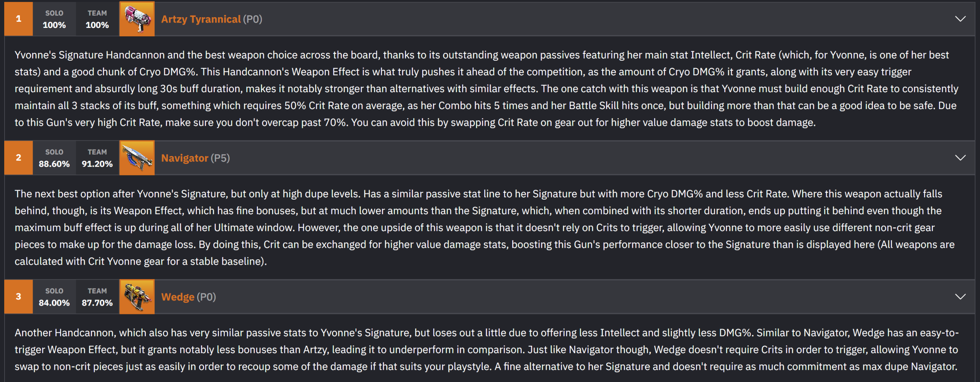Expand the Wedge weapon details chevron
The height and width of the screenshot is (382, 980).
[960, 297]
